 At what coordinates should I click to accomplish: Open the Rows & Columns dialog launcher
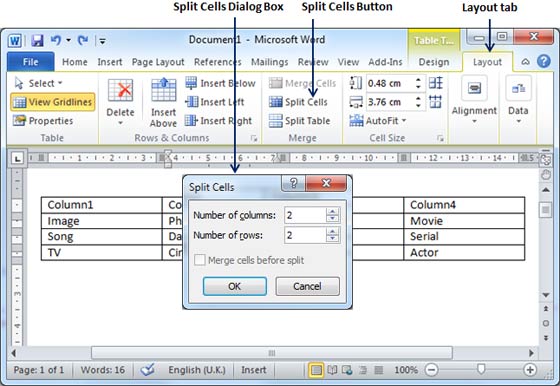click(x=254, y=138)
